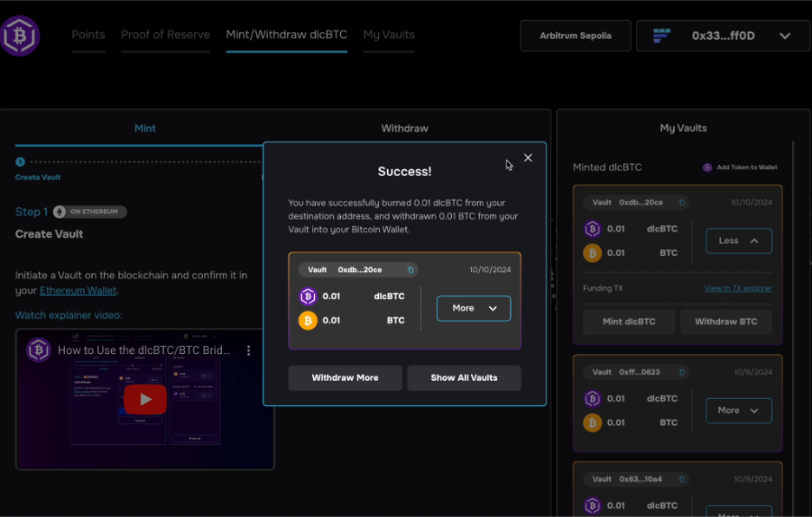Open video options three-dot menu

249,350
